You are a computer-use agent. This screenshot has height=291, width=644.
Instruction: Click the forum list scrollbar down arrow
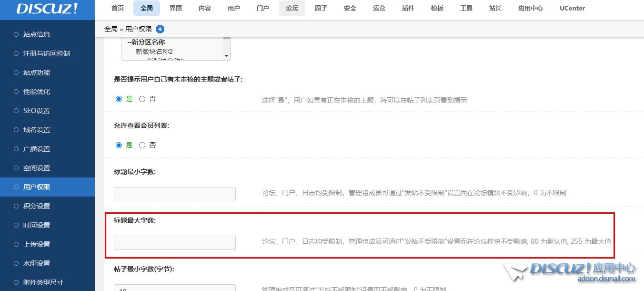(x=226, y=56)
